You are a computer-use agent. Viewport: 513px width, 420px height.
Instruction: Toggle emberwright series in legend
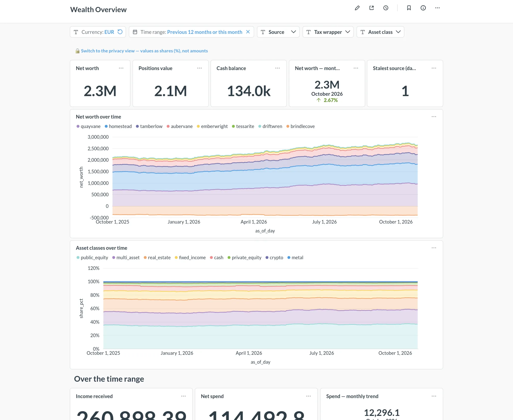tap(212, 126)
